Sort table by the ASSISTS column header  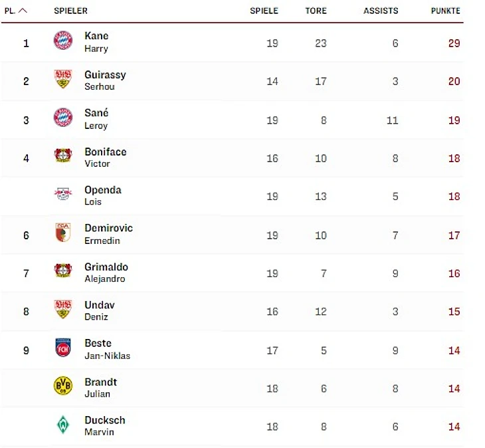381,11
